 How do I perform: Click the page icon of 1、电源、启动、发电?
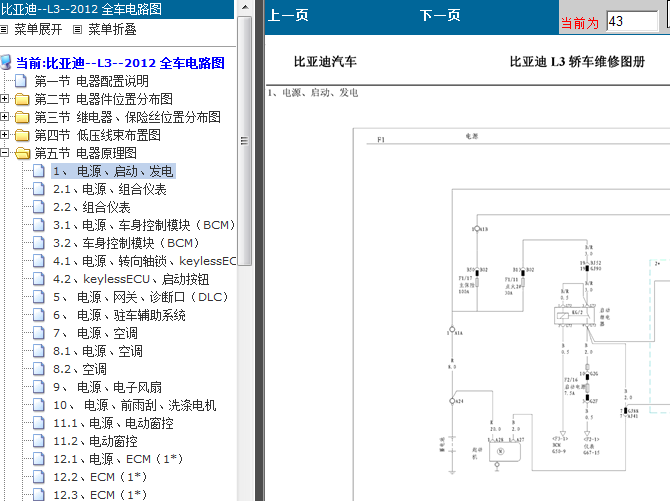(39, 171)
